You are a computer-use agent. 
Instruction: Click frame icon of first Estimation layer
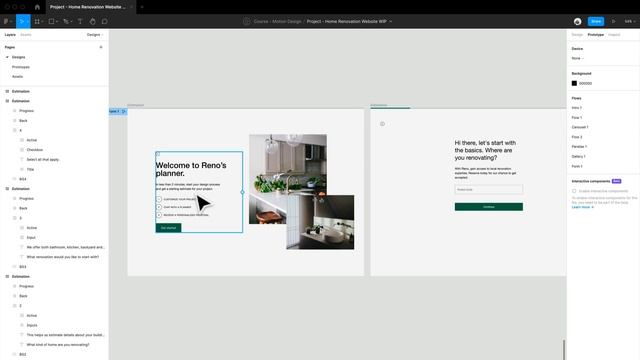[7, 91]
